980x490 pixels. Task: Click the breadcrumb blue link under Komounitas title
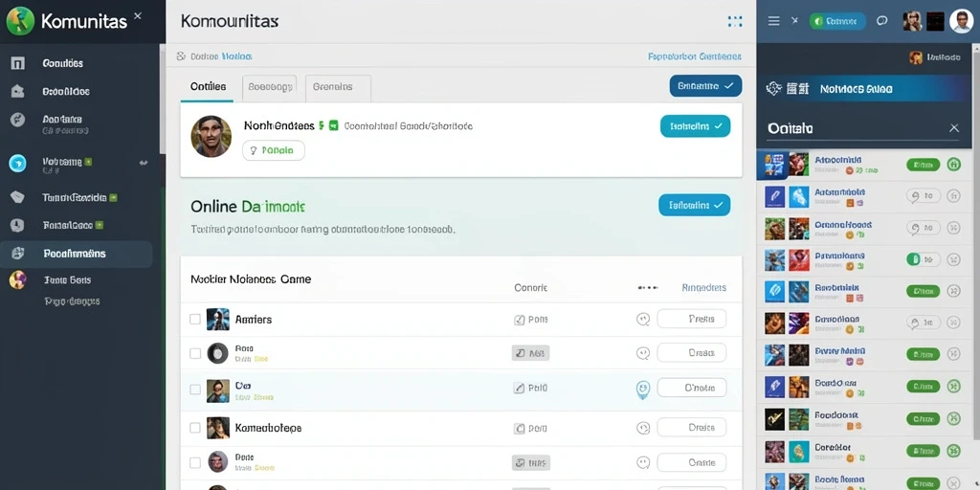point(237,56)
